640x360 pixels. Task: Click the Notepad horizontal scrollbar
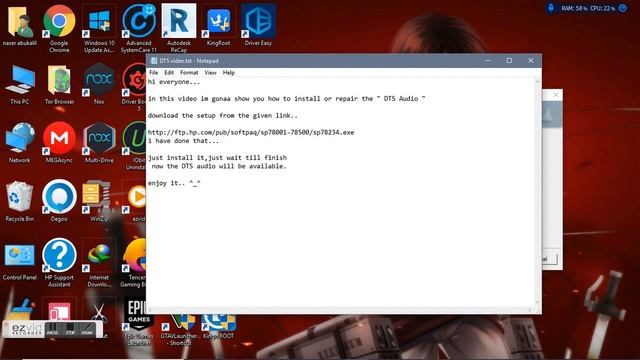coord(340,310)
